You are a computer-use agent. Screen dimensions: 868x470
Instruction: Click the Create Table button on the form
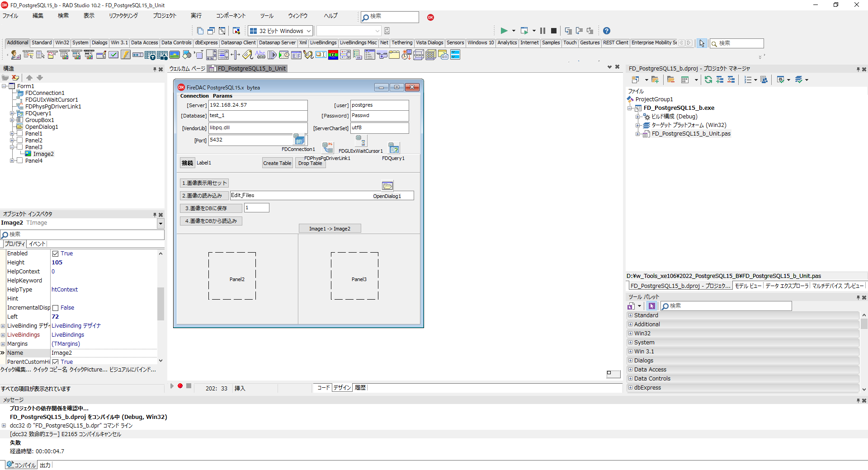tap(277, 163)
